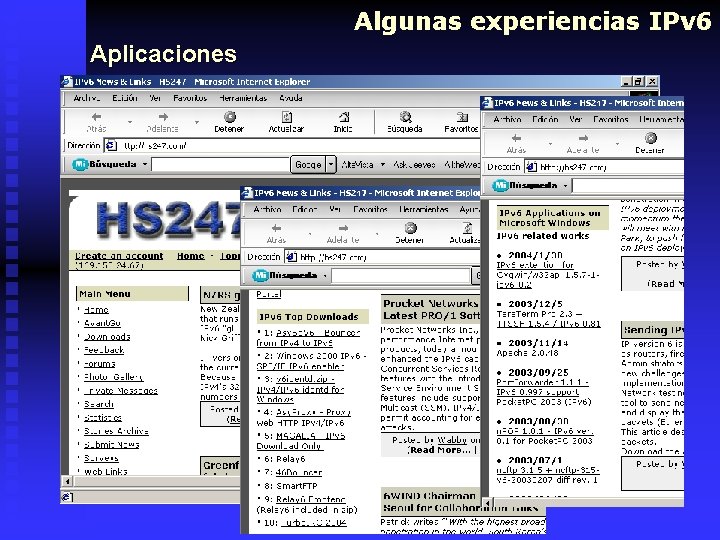Open Favoritos menu in right IE window

coord(610,119)
